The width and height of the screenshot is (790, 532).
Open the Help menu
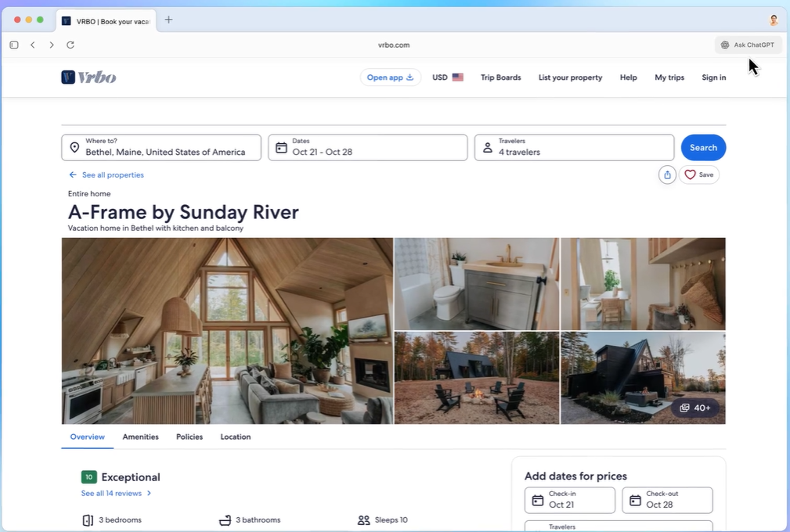click(x=628, y=77)
